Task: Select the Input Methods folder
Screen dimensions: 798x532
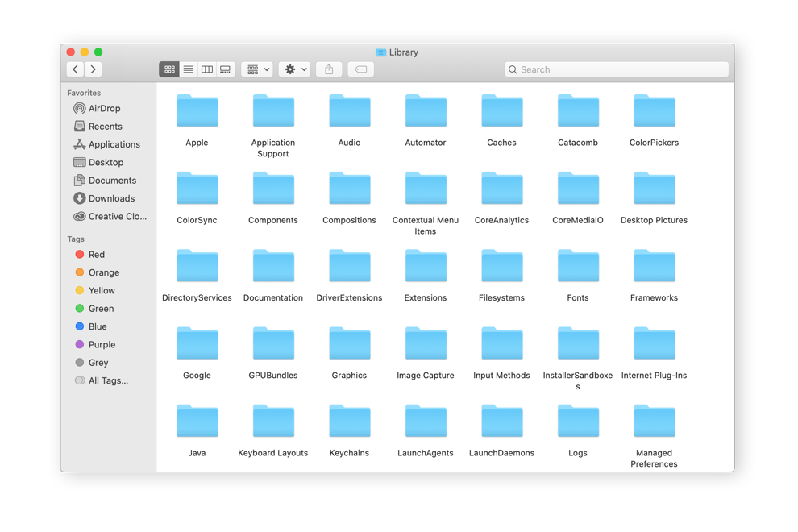Action: (x=502, y=353)
